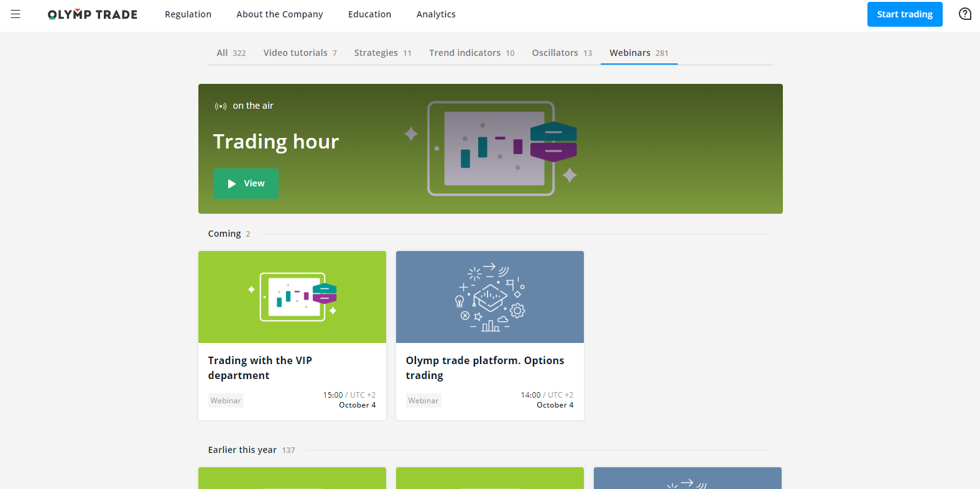Viewport: 980px width, 489px height.
Task: Click the Trading hour banner title
Action: point(276,142)
